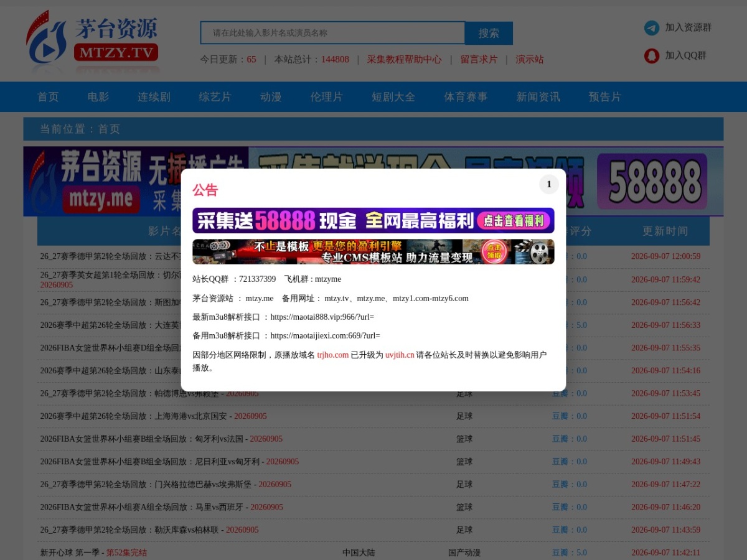
Task: Open the 动漫 navigation item
Action: tap(271, 97)
